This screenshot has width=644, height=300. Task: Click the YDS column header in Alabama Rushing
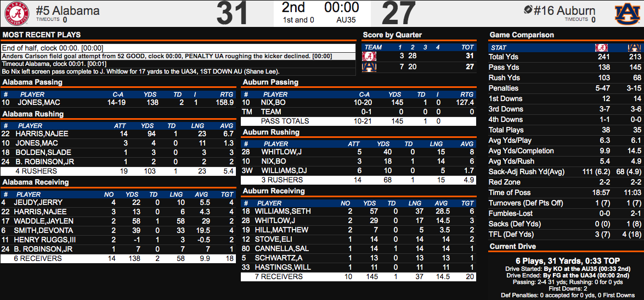point(148,125)
